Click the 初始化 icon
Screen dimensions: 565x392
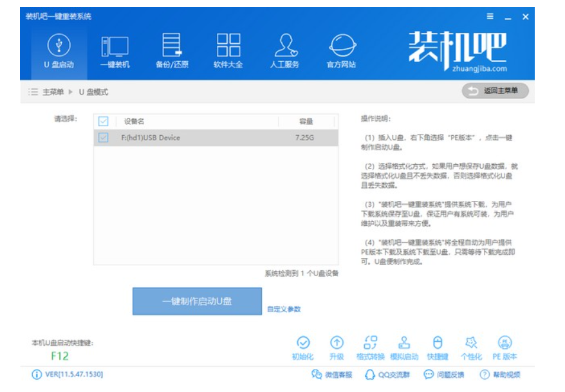pos(303,348)
